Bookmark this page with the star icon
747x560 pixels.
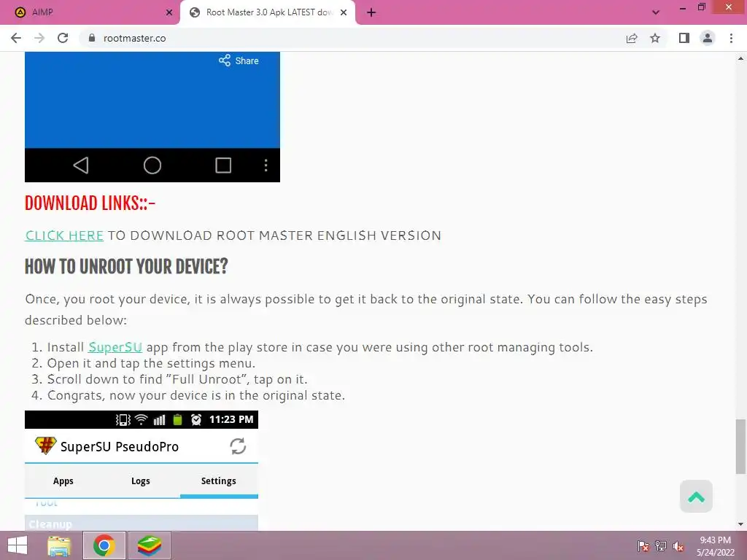[x=655, y=38]
